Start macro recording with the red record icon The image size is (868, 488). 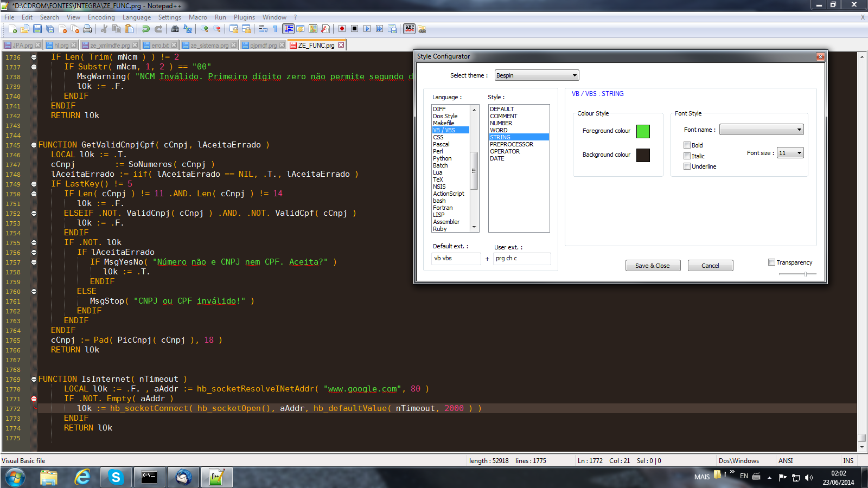[342, 29]
